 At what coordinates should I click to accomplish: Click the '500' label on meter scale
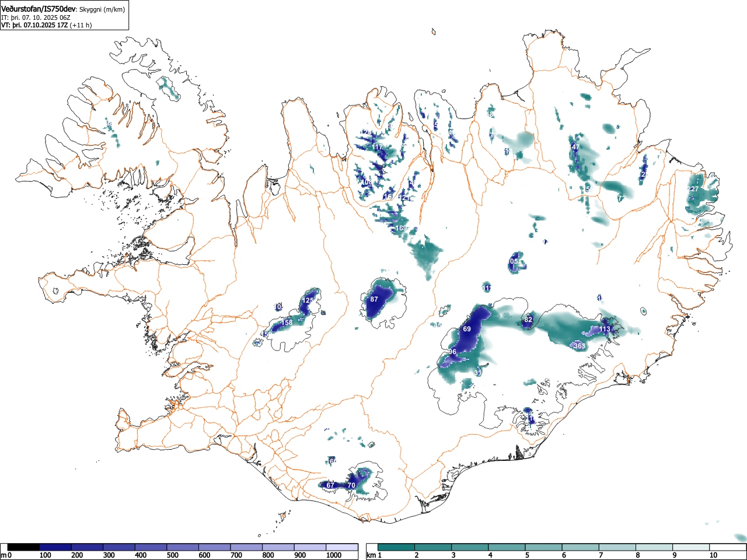[172, 555]
